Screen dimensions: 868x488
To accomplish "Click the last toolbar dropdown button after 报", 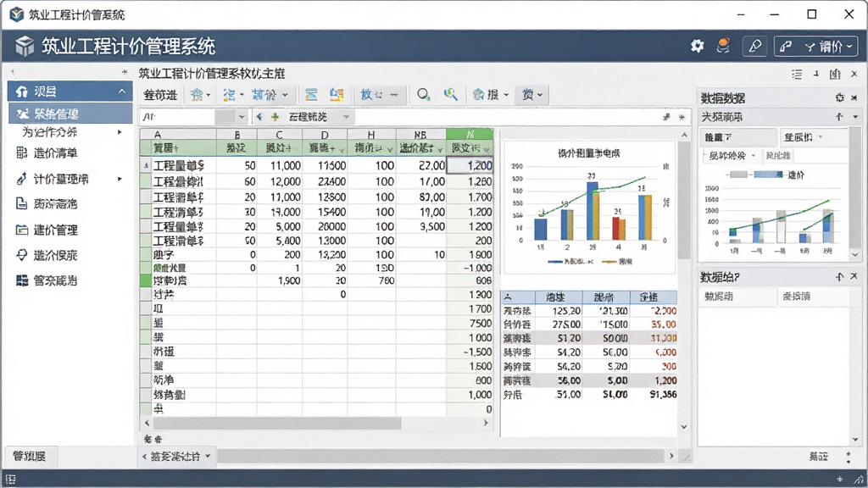I will point(531,95).
